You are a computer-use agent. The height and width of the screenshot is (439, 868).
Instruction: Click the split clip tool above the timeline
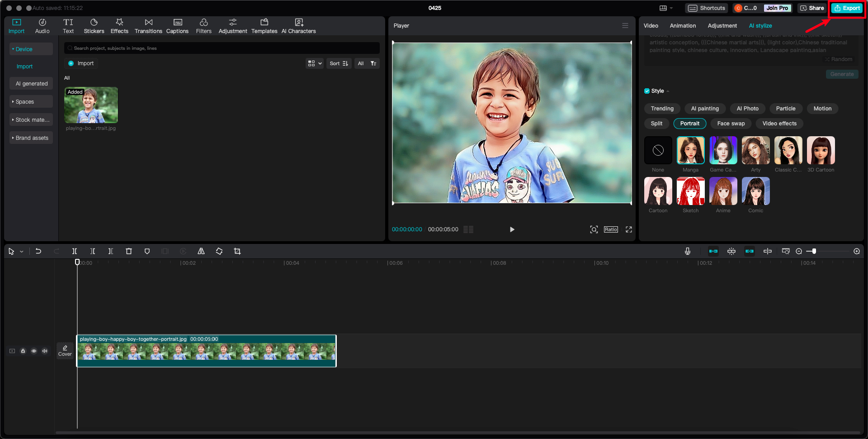pos(75,251)
